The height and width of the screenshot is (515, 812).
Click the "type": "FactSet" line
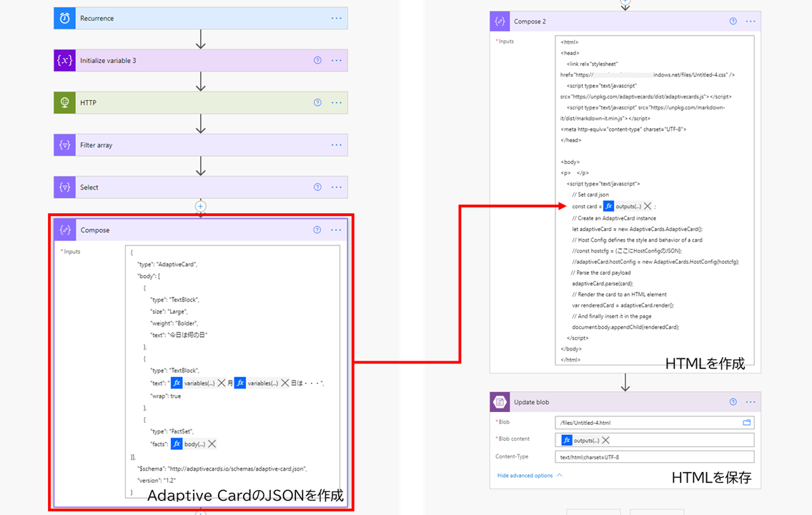point(172,431)
